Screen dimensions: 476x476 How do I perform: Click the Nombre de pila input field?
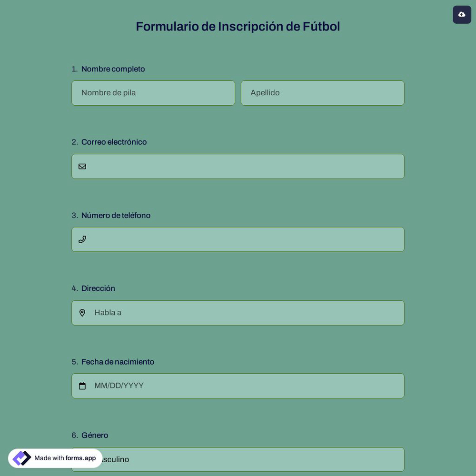(x=153, y=92)
